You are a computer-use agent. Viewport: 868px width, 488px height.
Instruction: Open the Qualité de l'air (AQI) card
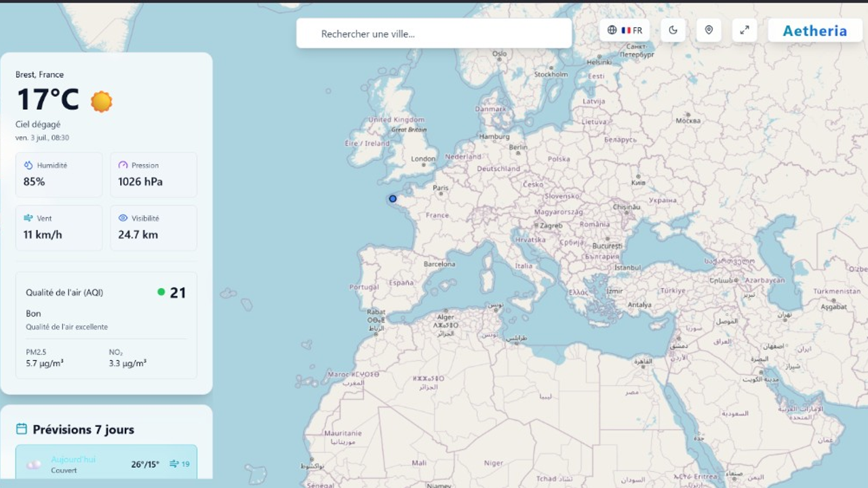point(106,325)
